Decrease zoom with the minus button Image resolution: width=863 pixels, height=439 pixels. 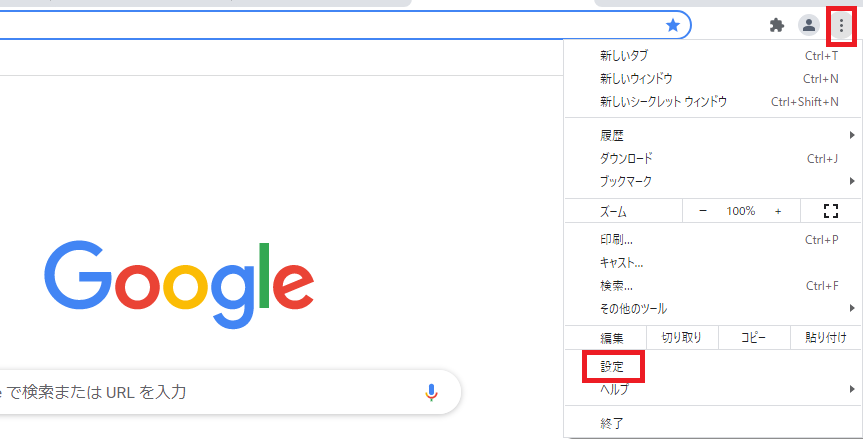tap(703, 211)
